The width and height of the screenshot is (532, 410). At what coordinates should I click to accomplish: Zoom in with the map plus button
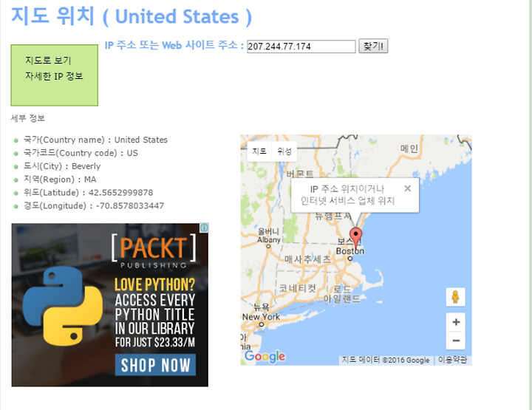point(456,322)
